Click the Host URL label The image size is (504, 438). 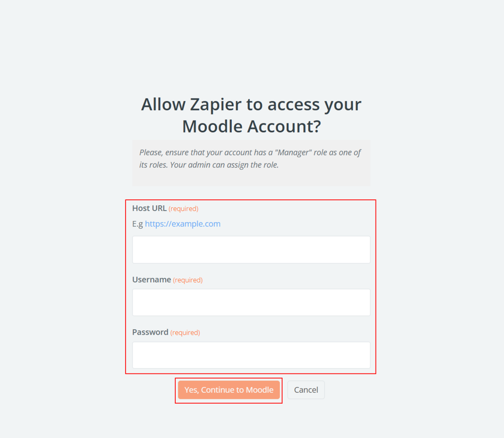click(149, 208)
